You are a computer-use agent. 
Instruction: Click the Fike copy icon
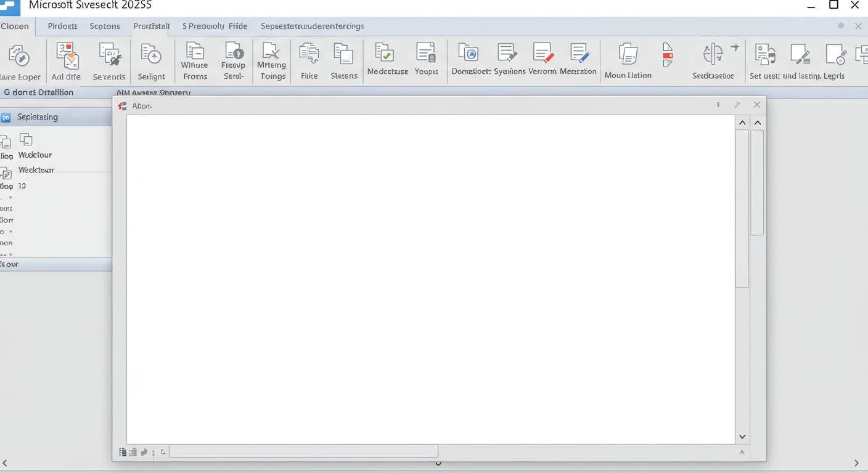pos(309,55)
